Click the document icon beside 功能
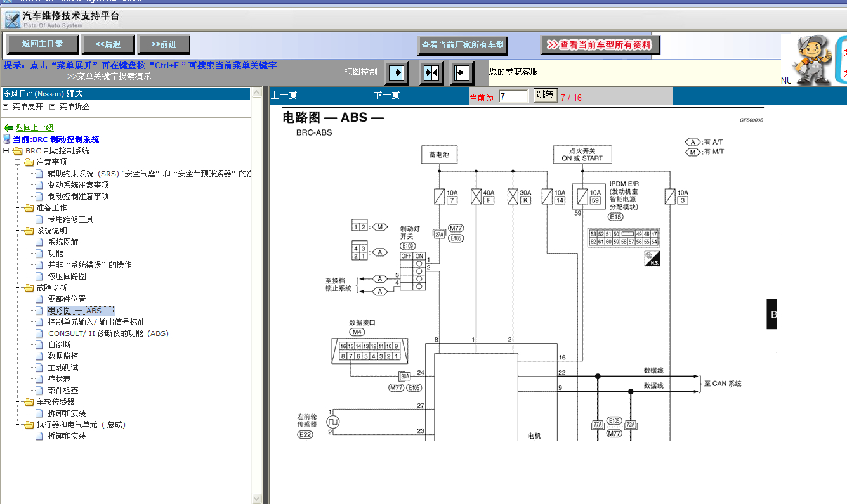847x504 pixels. coord(40,254)
